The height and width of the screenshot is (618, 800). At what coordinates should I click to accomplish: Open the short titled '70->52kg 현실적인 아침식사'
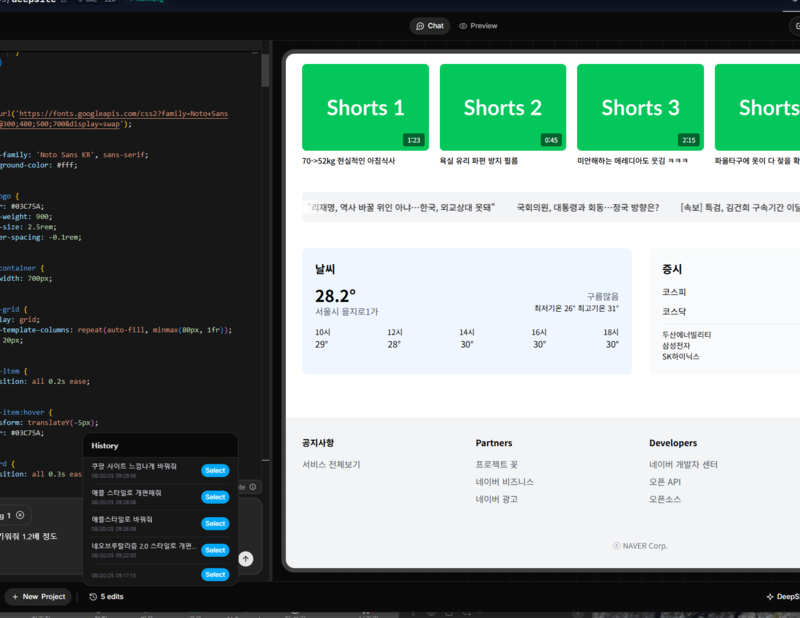coord(348,161)
